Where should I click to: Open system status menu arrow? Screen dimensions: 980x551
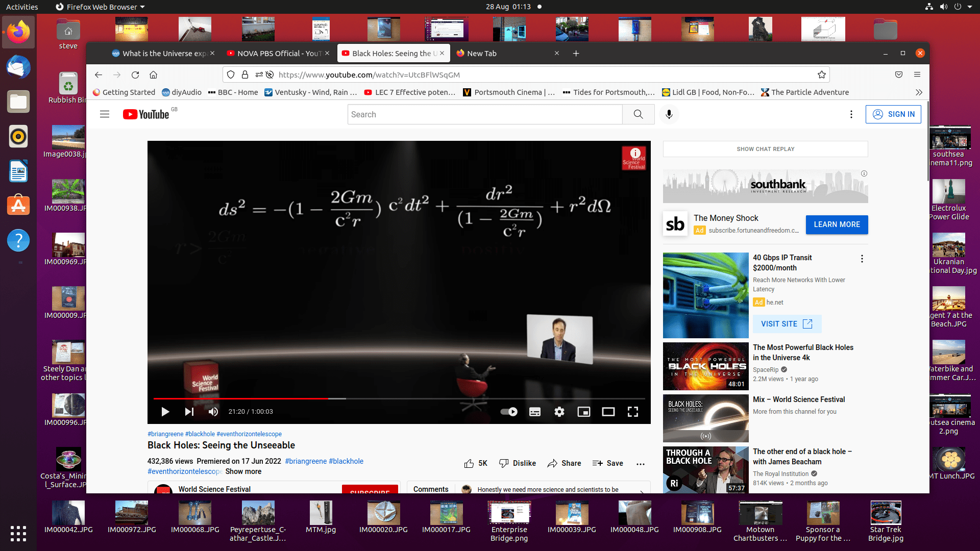coord(970,7)
